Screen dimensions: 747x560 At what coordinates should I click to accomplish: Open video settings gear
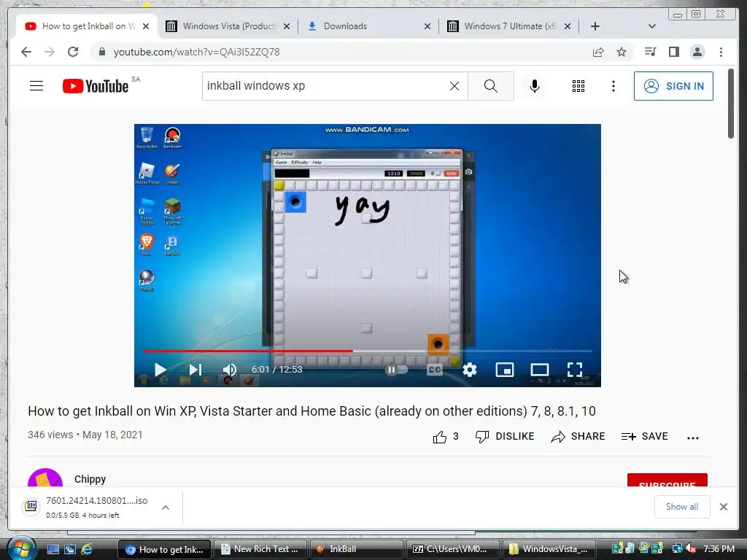tap(470, 370)
